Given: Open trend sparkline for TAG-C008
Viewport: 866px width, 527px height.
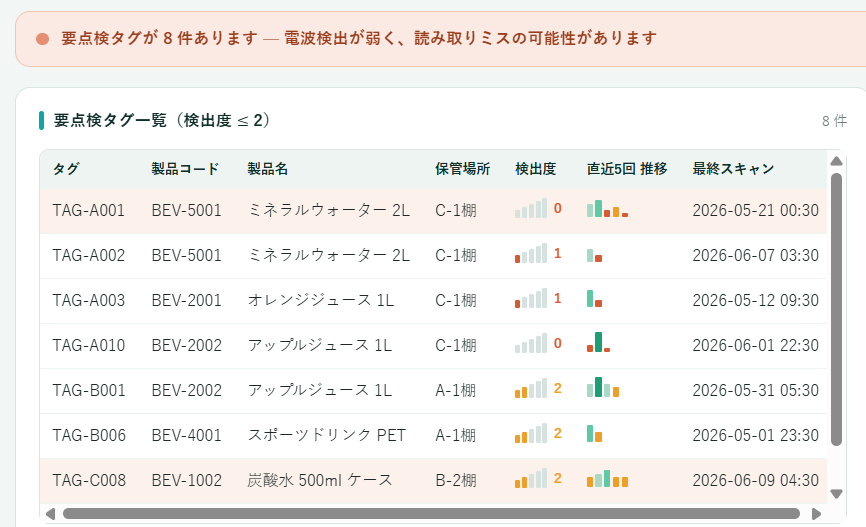Looking at the screenshot, I should click(608, 478).
